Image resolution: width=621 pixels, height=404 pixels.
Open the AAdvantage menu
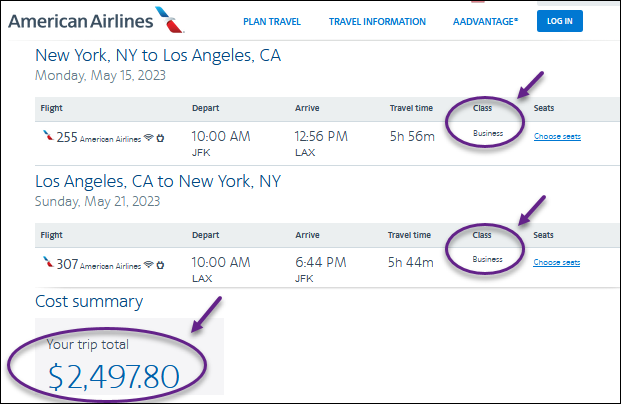[485, 21]
